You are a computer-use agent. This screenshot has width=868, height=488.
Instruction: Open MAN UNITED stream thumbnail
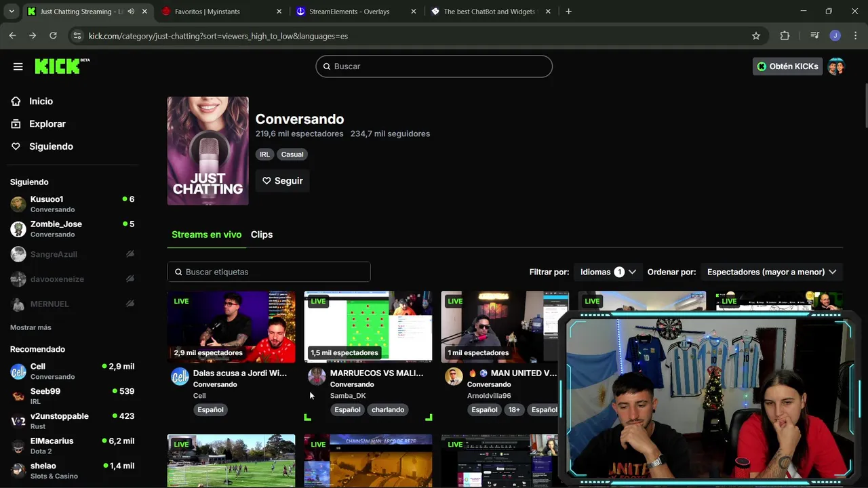coord(505,327)
